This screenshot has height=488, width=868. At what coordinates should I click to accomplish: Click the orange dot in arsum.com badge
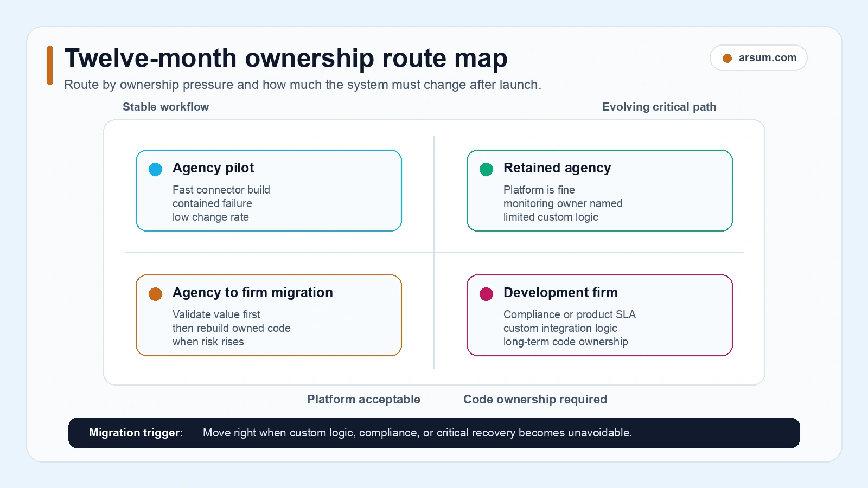click(727, 58)
